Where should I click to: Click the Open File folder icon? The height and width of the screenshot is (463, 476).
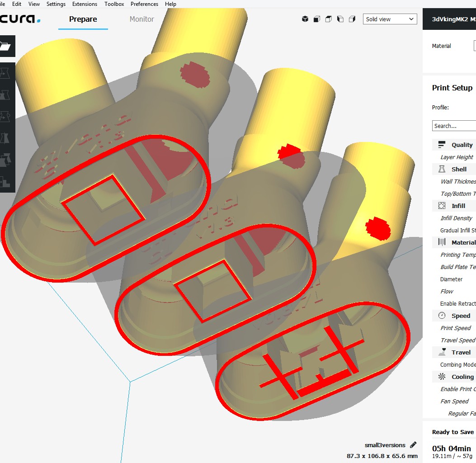pyautogui.click(x=5, y=46)
